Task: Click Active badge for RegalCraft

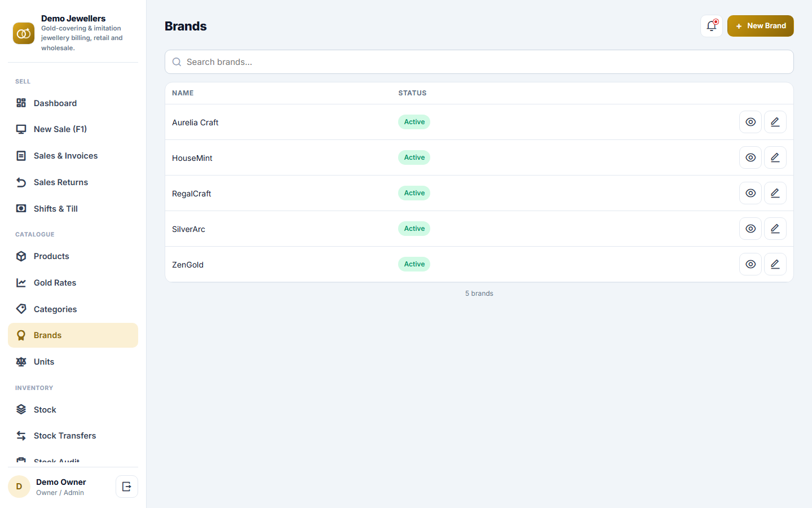Action: click(414, 193)
